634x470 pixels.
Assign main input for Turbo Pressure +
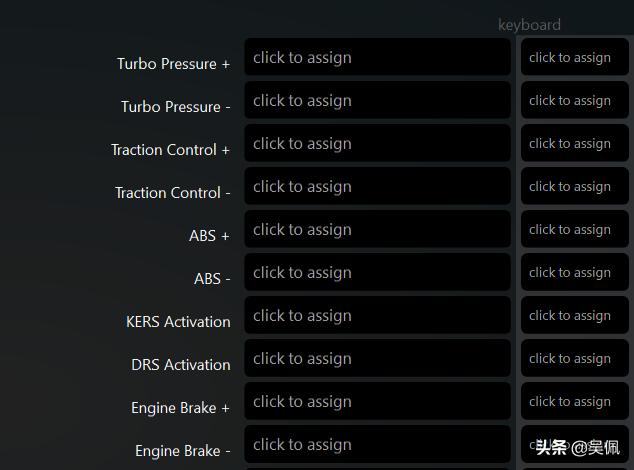[377, 58]
